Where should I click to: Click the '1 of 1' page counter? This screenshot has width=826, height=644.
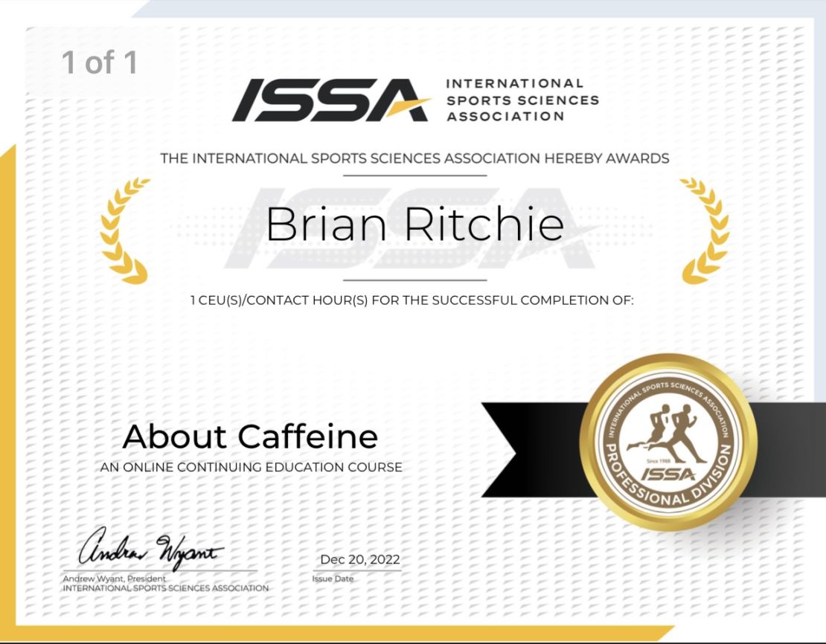pyautogui.click(x=100, y=62)
